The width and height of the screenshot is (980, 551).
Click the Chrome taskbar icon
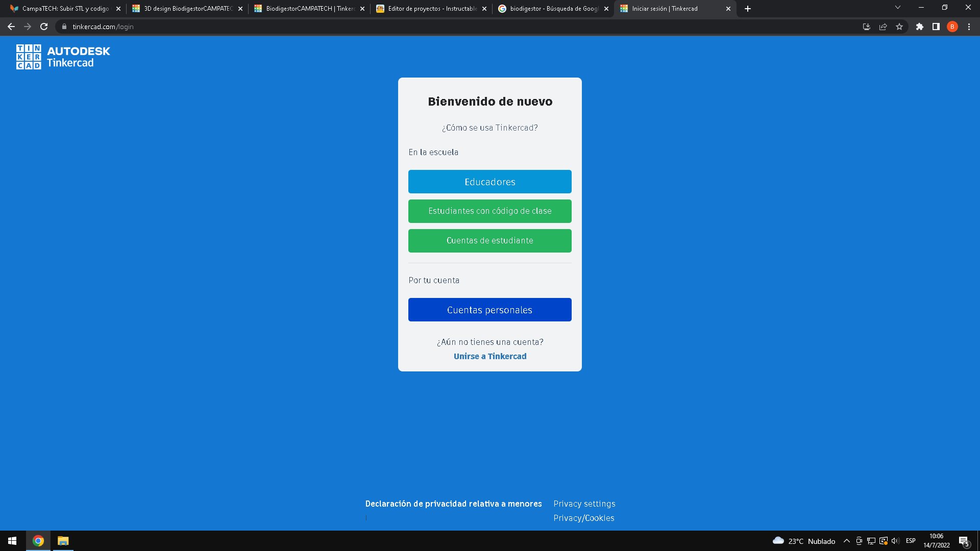[x=38, y=541]
